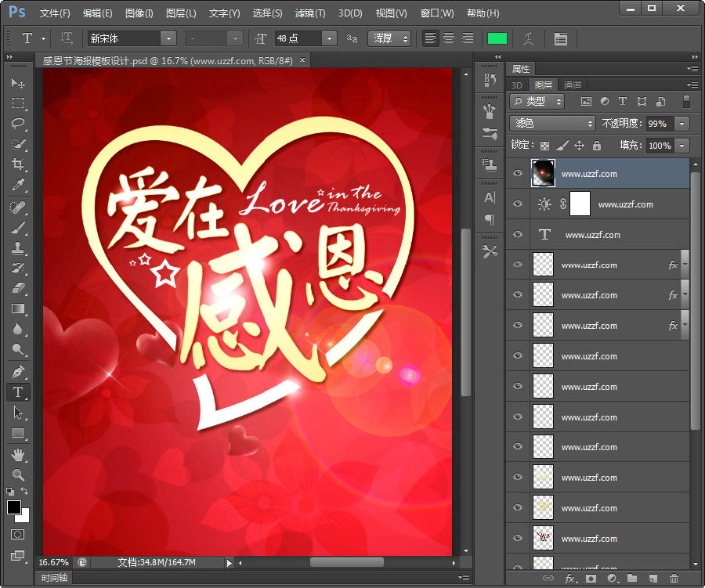Viewport: 705px width, 588px height.
Task: Click the Hand tool
Action: coord(18,454)
